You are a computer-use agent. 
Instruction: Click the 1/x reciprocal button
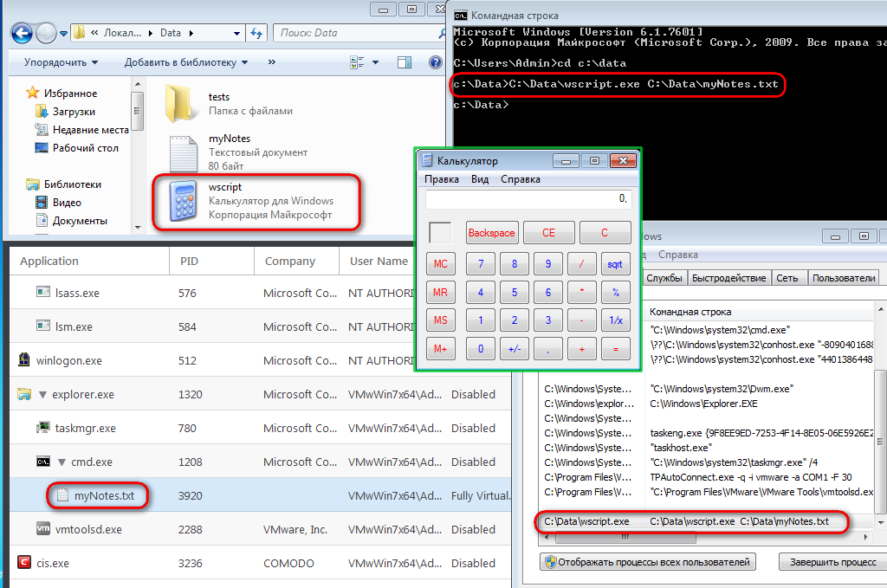[616, 320]
